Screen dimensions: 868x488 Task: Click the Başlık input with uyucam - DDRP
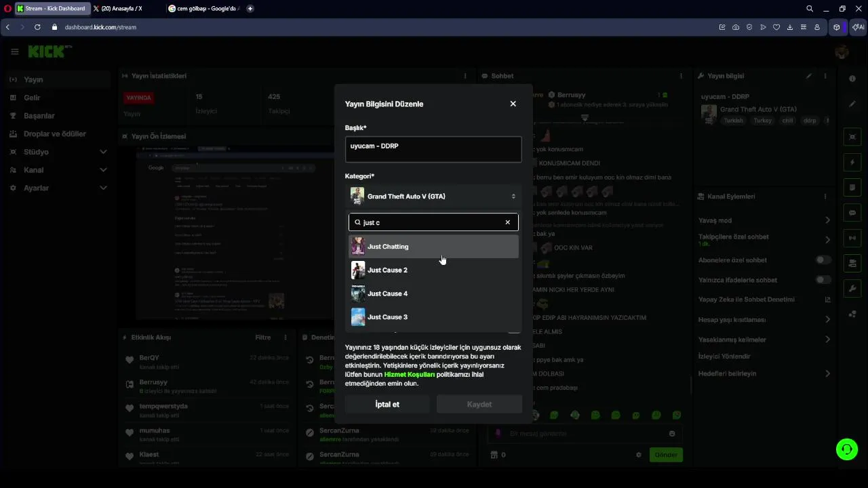click(x=433, y=150)
